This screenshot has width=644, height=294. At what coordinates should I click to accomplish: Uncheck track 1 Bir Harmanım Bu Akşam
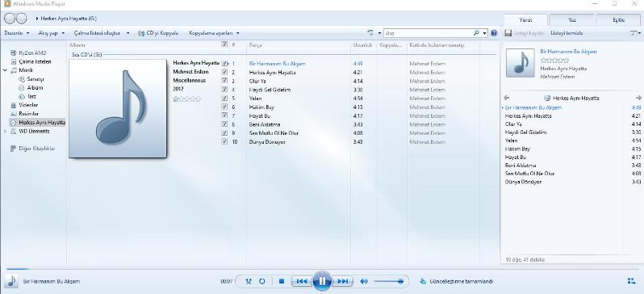[224, 64]
